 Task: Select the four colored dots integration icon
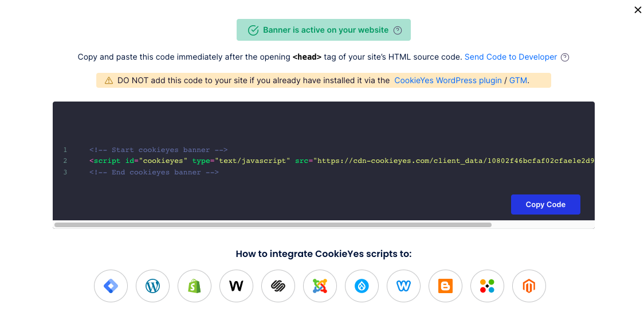487,286
